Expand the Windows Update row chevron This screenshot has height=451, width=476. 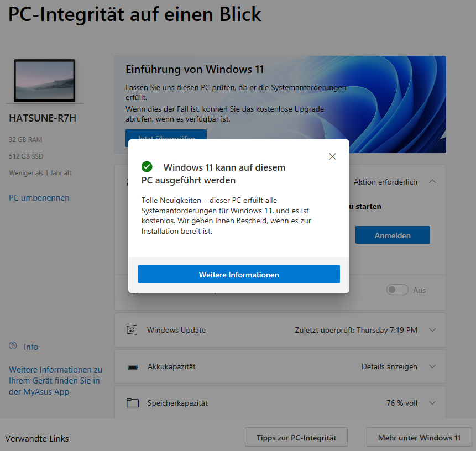click(432, 330)
